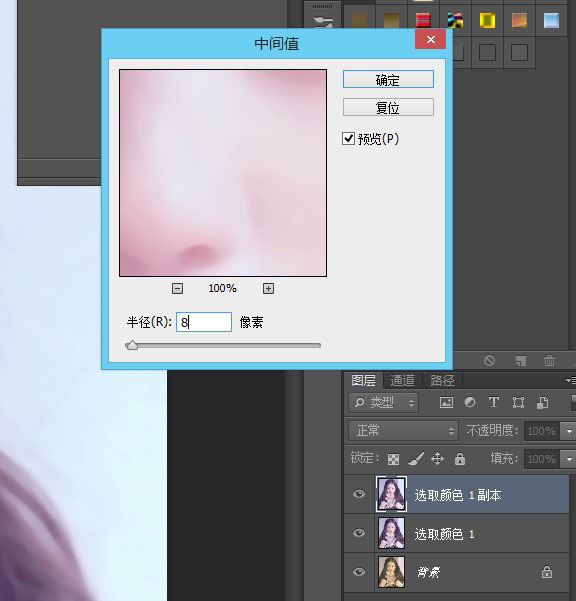
Task: Open the Layers panel flyout menu
Action: (x=571, y=380)
